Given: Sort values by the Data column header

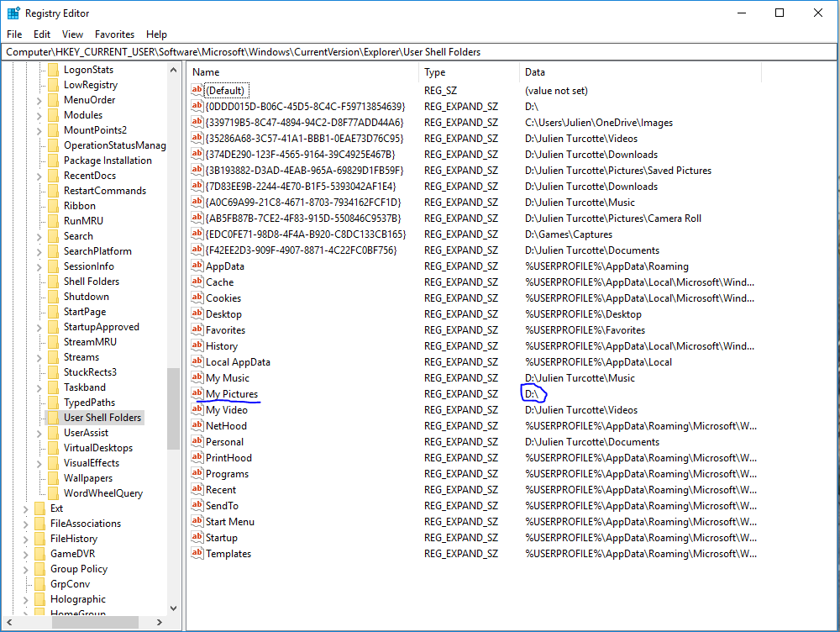Looking at the screenshot, I should (639, 71).
